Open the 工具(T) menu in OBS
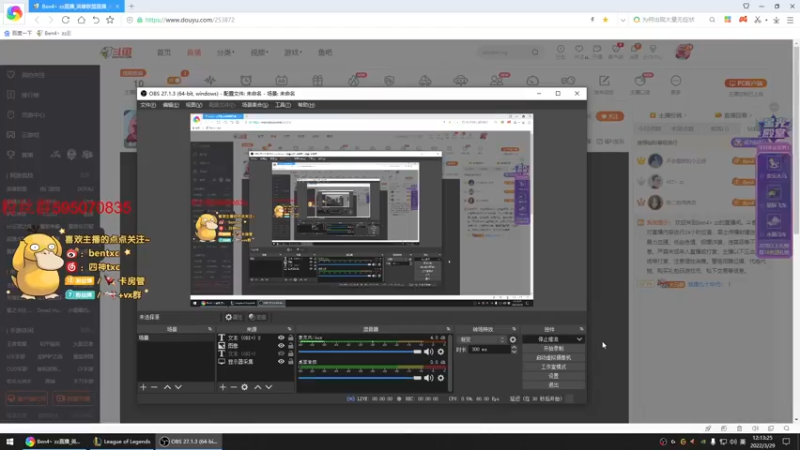This screenshot has height=450, width=800. 283,105
